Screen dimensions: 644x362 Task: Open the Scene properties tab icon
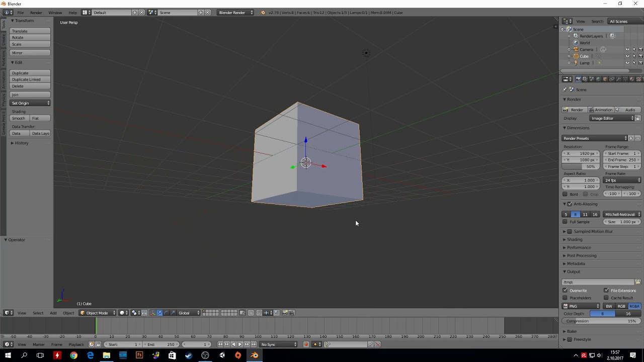click(x=592, y=79)
